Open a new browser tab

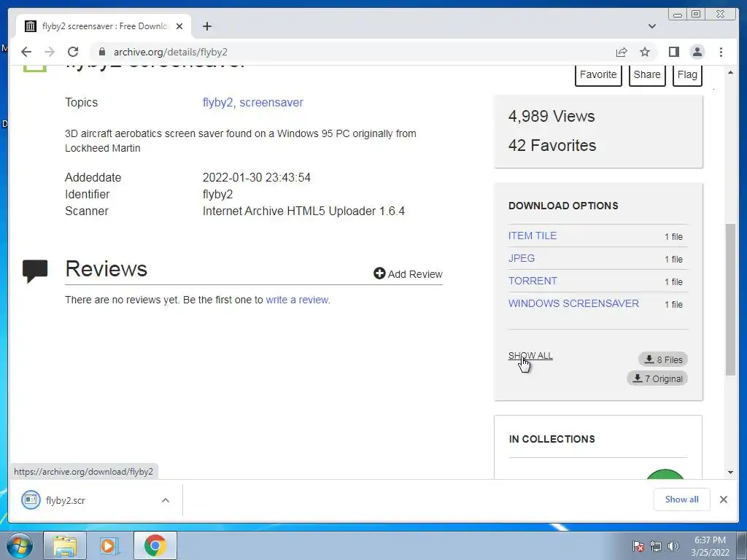[206, 26]
